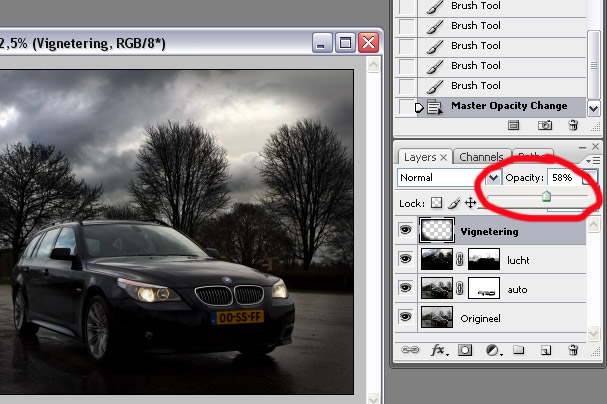Viewport: 607px width, 404px height.
Task: Click document window scroll up arrow
Action: [x=374, y=65]
